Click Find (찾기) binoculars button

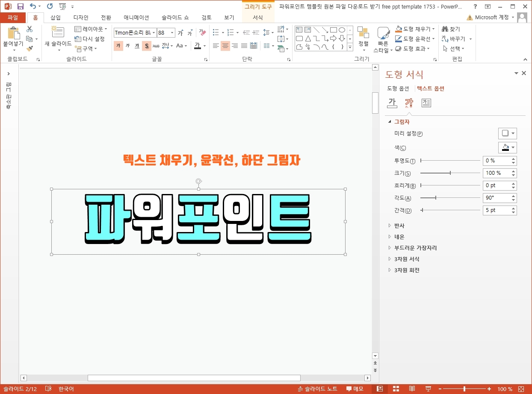(x=451, y=29)
